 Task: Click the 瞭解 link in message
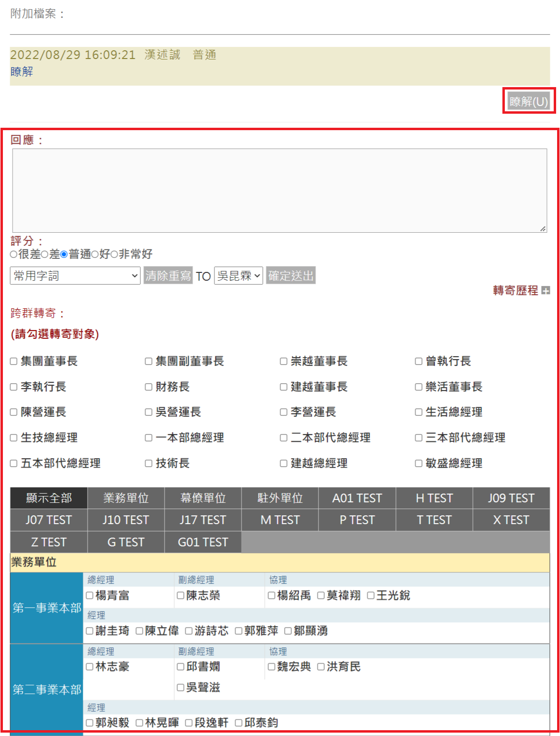coord(22,72)
